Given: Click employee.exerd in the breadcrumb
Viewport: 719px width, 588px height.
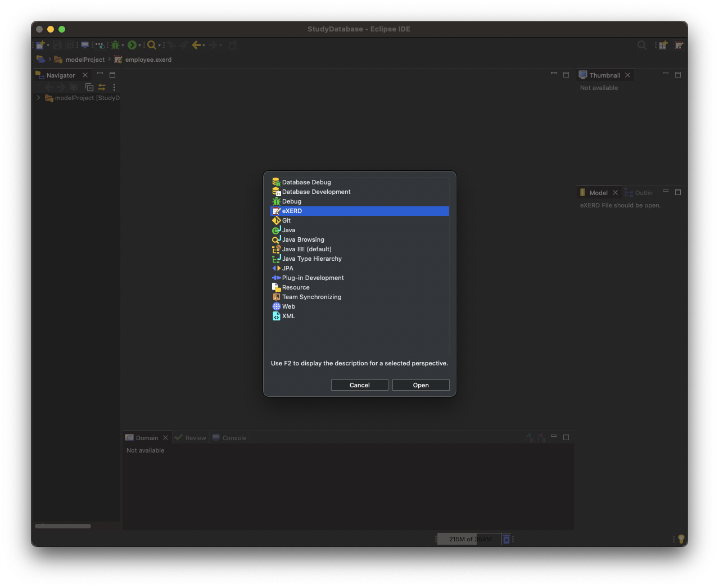Looking at the screenshot, I should point(148,60).
